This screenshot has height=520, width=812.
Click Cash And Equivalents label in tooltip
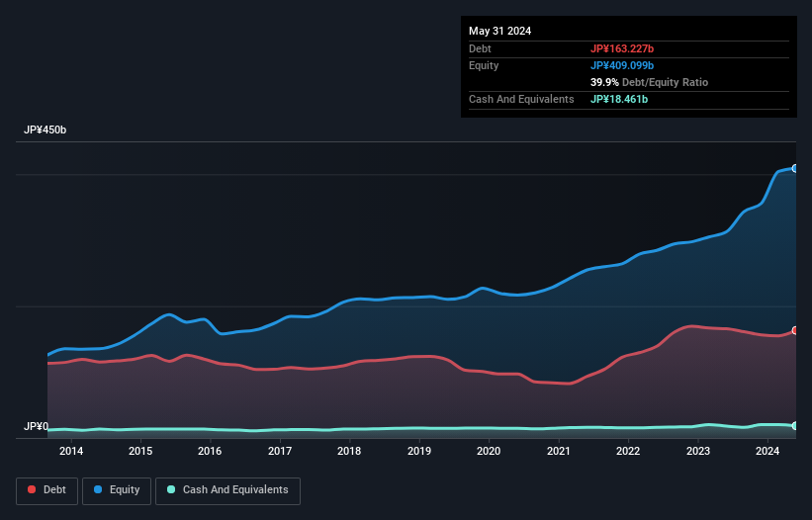coord(521,99)
